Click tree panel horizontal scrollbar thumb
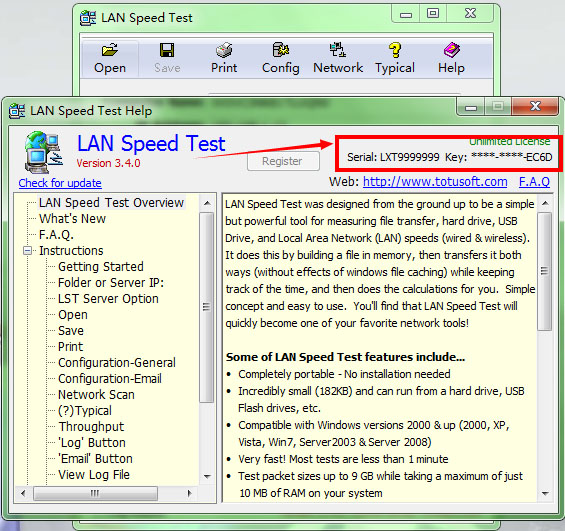This screenshot has height=531, width=565. [95, 493]
